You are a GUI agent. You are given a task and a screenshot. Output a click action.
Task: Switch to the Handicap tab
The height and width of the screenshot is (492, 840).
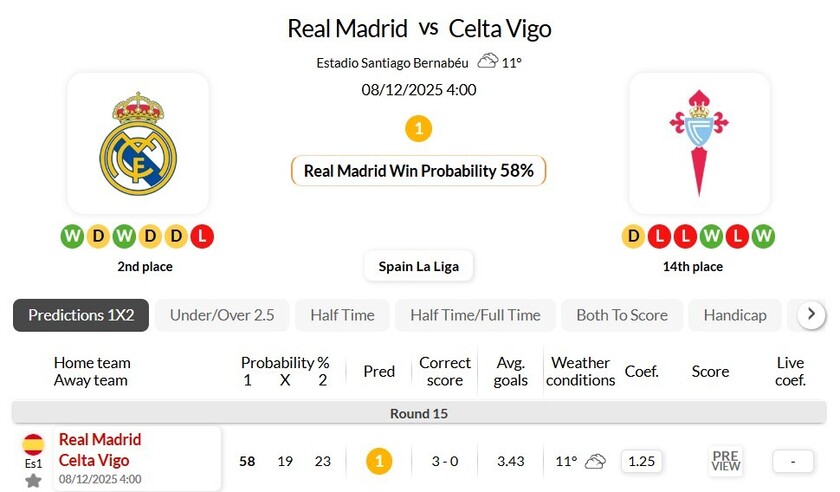coord(735,315)
